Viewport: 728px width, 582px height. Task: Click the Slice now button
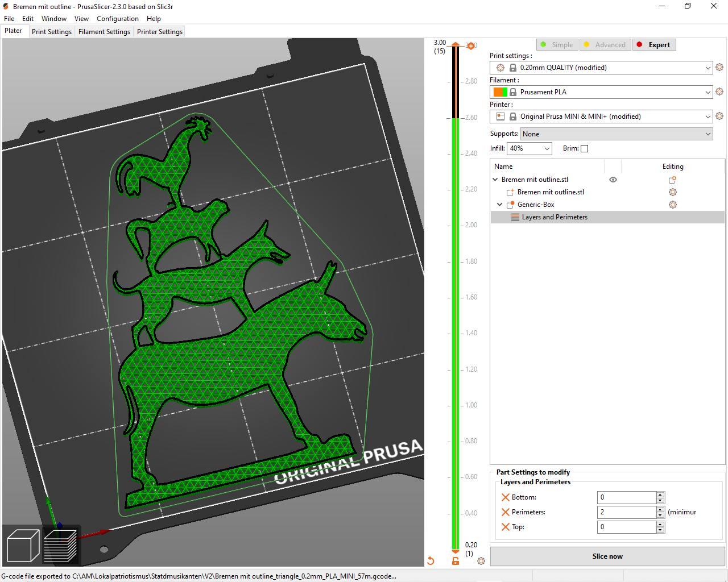point(607,556)
